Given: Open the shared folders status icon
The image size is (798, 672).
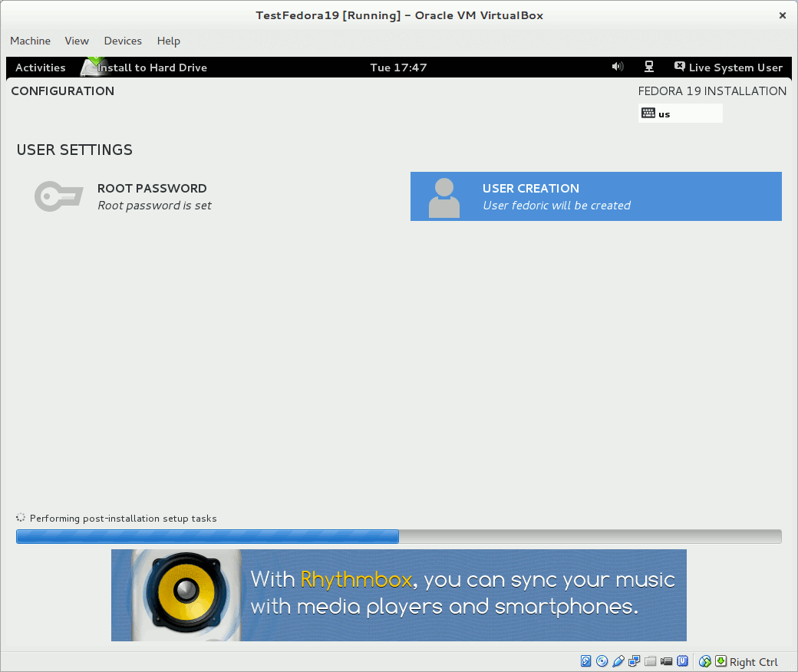Looking at the screenshot, I should (651, 661).
